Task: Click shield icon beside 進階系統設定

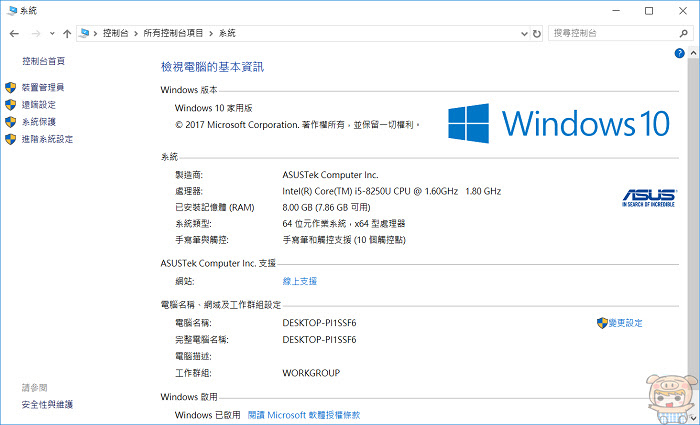Action: [x=11, y=139]
